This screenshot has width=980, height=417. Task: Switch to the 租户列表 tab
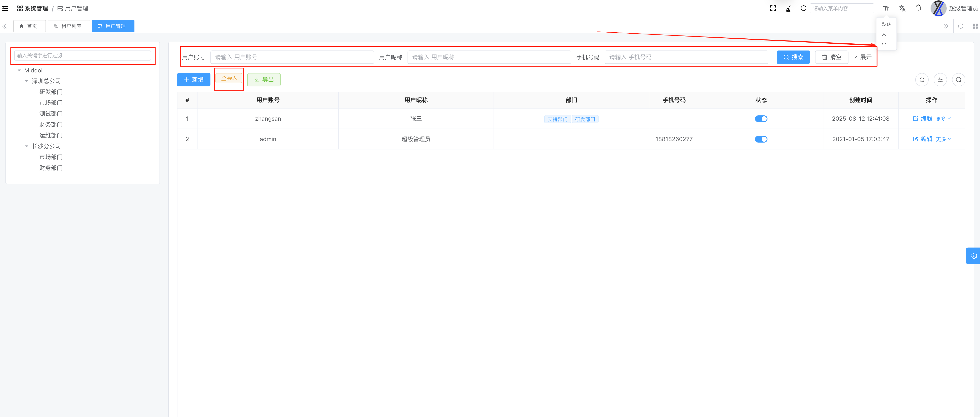pyautogui.click(x=68, y=26)
